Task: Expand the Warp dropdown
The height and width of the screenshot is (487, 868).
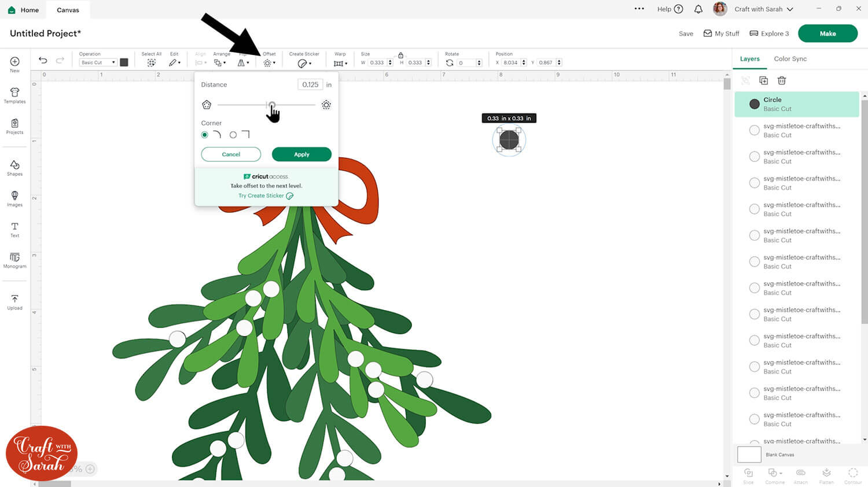Action: (x=340, y=63)
